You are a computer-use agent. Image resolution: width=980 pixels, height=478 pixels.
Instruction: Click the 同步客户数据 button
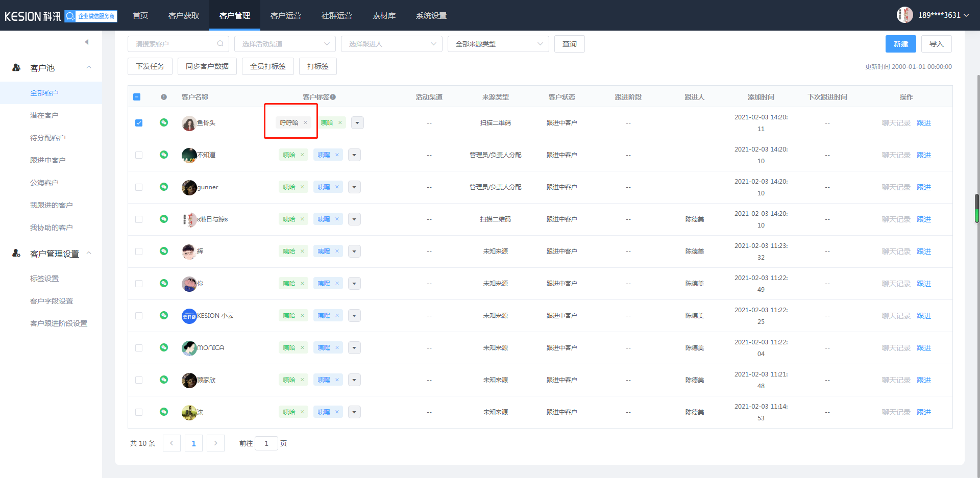click(207, 66)
